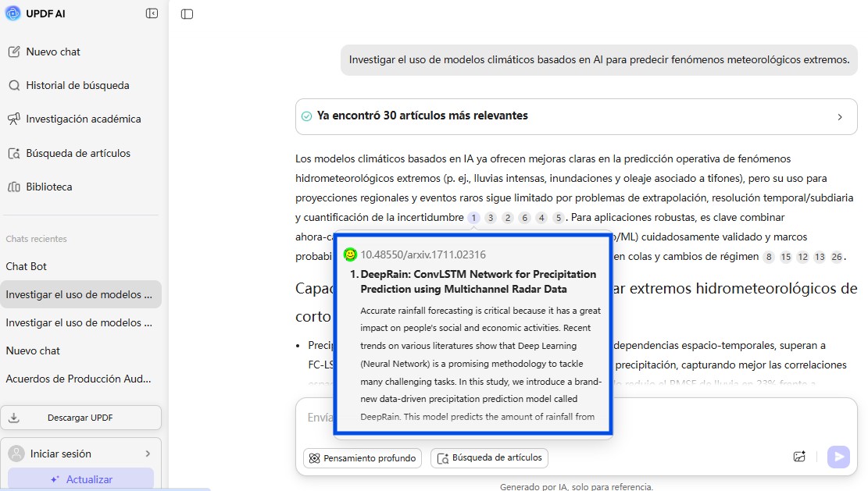Click the Actualizar upgrade button

80,479
